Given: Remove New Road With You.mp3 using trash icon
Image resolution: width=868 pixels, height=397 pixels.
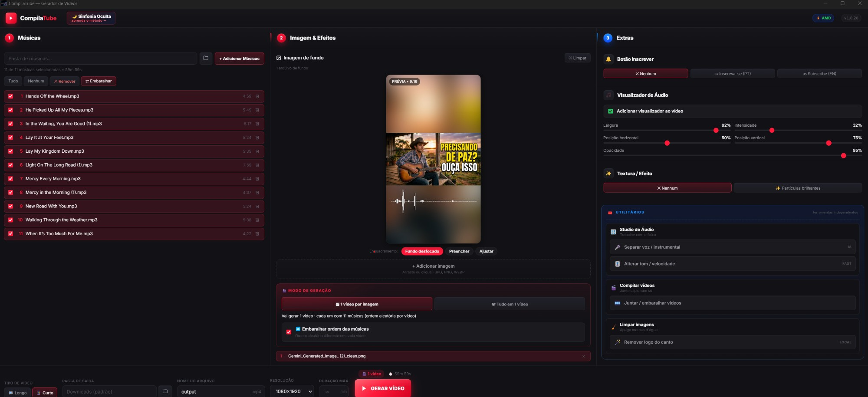Looking at the screenshot, I should point(257,207).
